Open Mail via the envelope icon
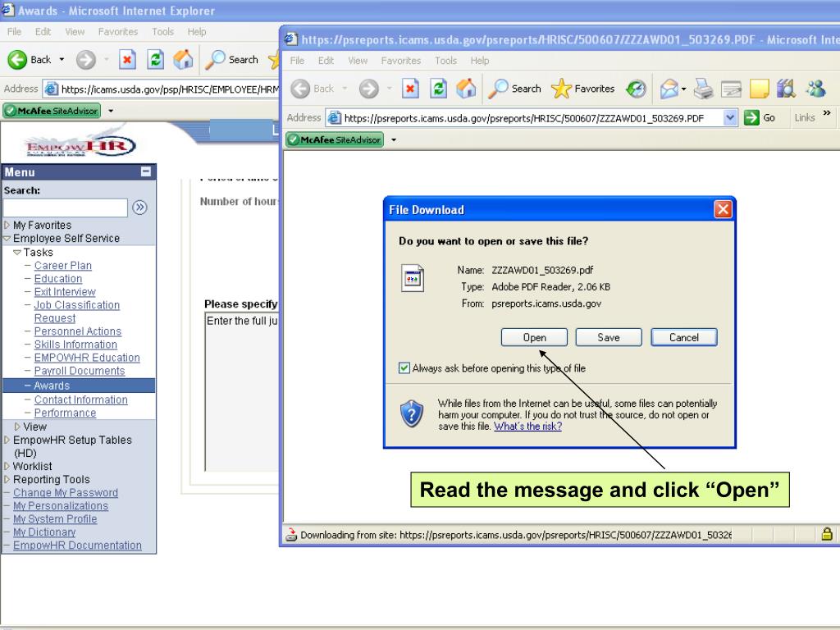Screen dimensions: 840x630 pos(669,88)
